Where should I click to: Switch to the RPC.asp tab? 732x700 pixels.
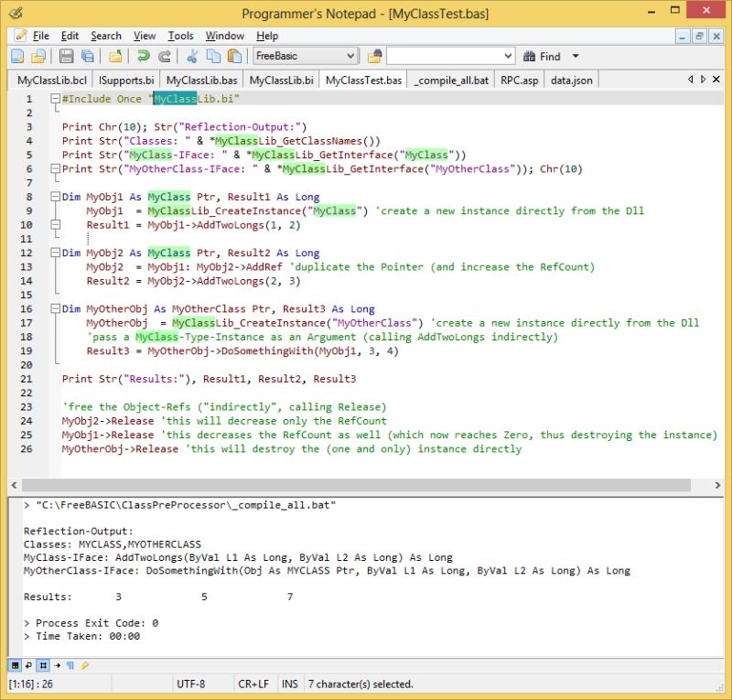click(x=519, y=81)
